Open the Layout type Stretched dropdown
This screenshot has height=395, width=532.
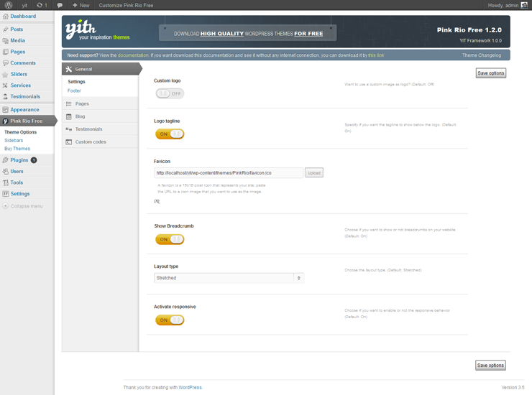tap(229, 278)
